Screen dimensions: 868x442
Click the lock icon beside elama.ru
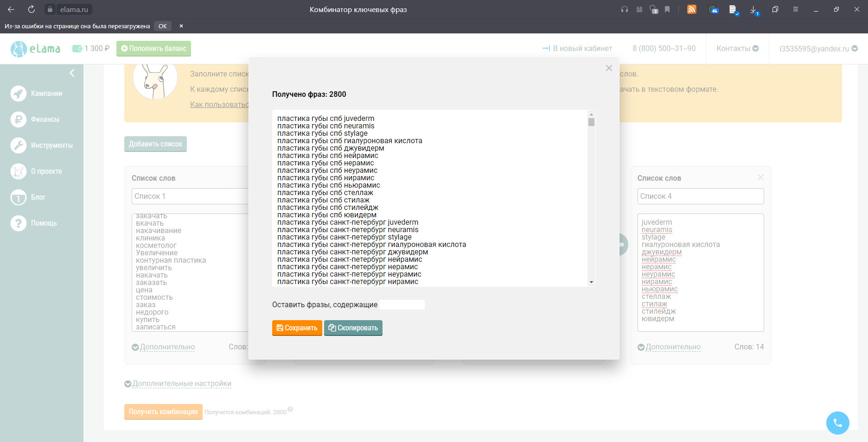[x=50, y=9]
